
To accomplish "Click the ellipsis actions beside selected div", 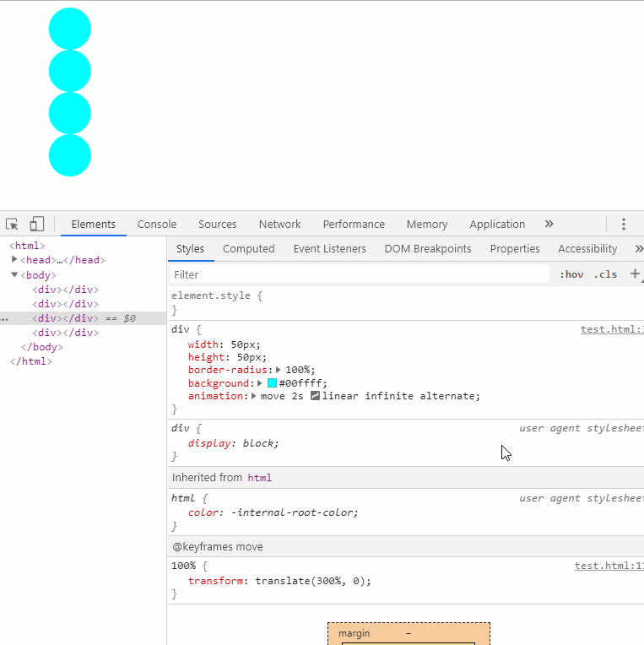I will coord(4,319).
